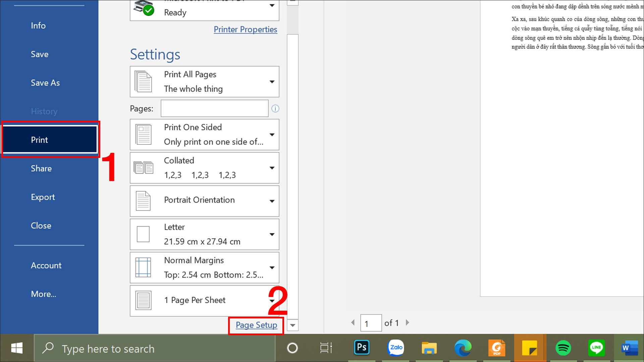
Task: Open File Explorer taskbar icon
Action: 429,348
